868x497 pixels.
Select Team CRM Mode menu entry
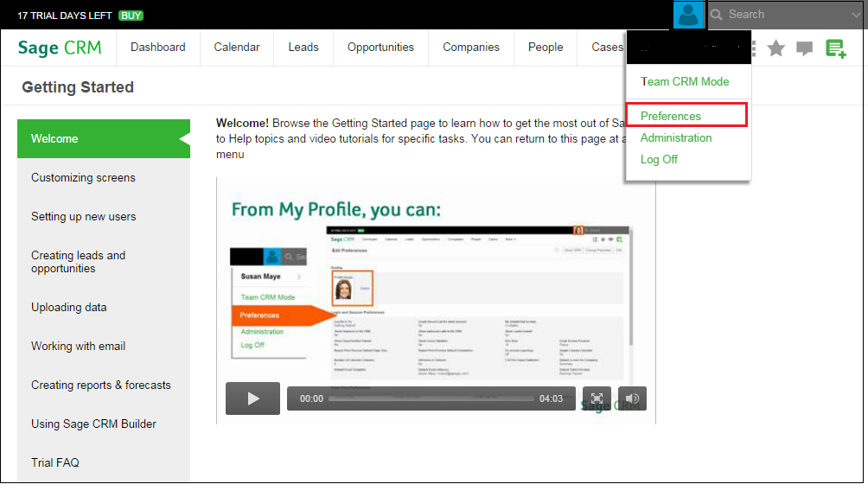click(684, 82)
